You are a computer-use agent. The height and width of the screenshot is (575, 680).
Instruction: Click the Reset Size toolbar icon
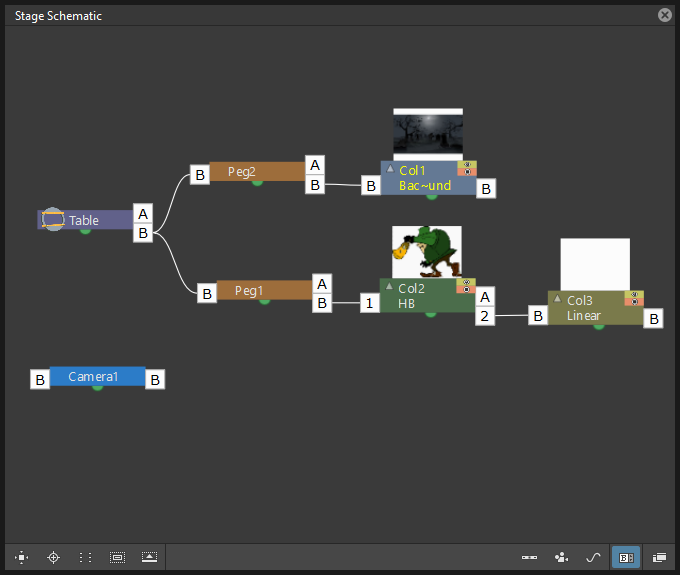click(x=118, y=557)
